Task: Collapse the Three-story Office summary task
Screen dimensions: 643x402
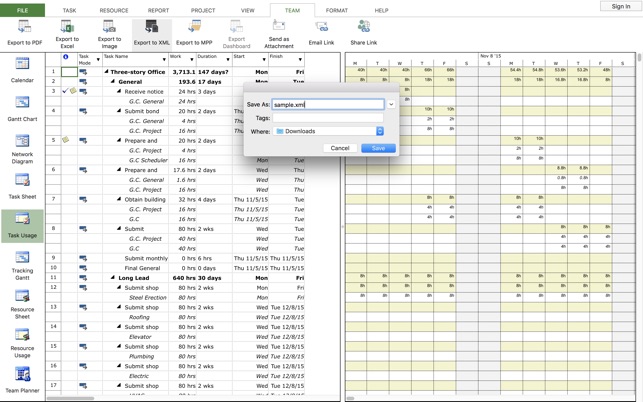Action: [x=106, y=72]
